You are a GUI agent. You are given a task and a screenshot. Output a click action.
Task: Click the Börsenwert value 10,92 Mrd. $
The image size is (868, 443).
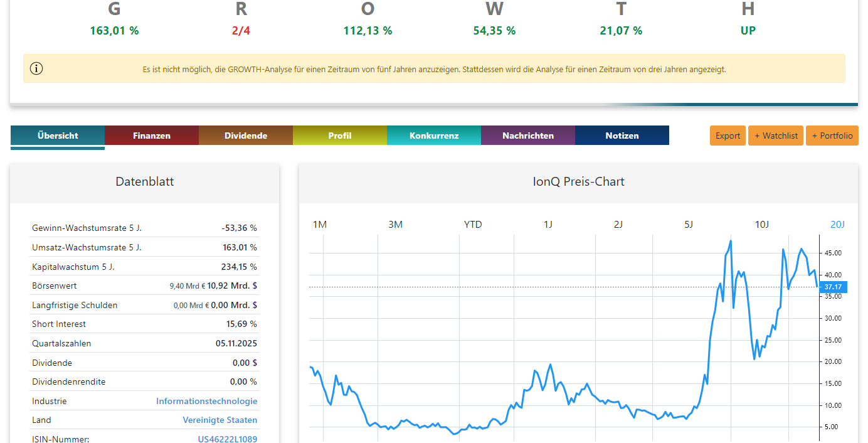click(x=232, y=286)
